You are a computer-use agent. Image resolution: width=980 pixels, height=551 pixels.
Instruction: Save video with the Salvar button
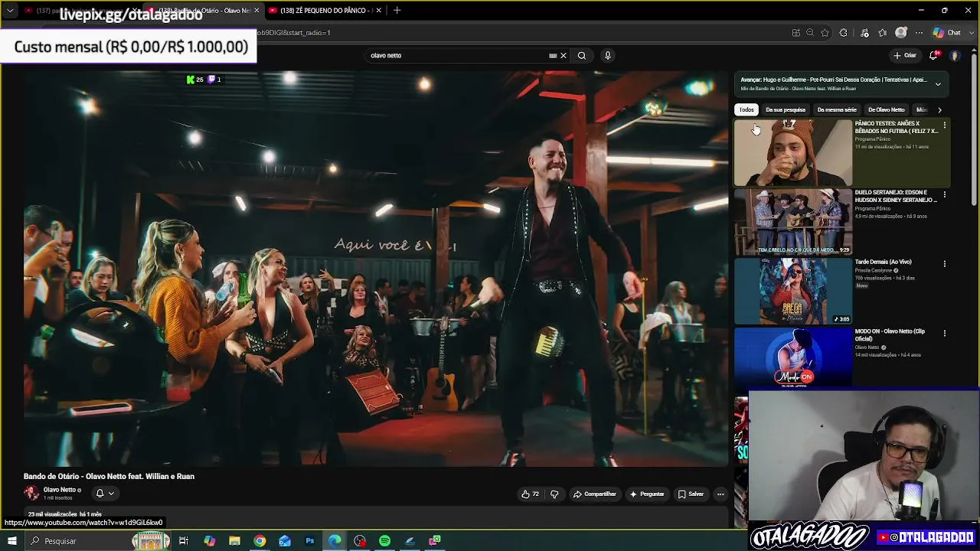click(x=691, y=494)
